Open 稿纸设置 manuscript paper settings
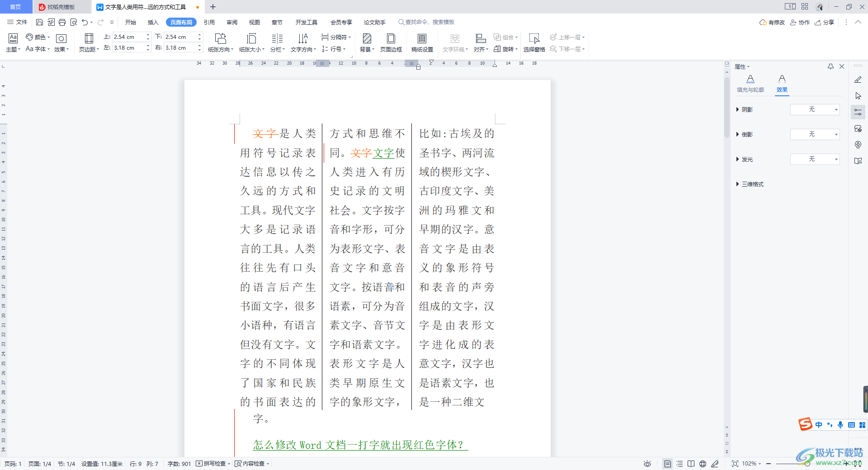This screenshot has width=868, height=470. 422,43
